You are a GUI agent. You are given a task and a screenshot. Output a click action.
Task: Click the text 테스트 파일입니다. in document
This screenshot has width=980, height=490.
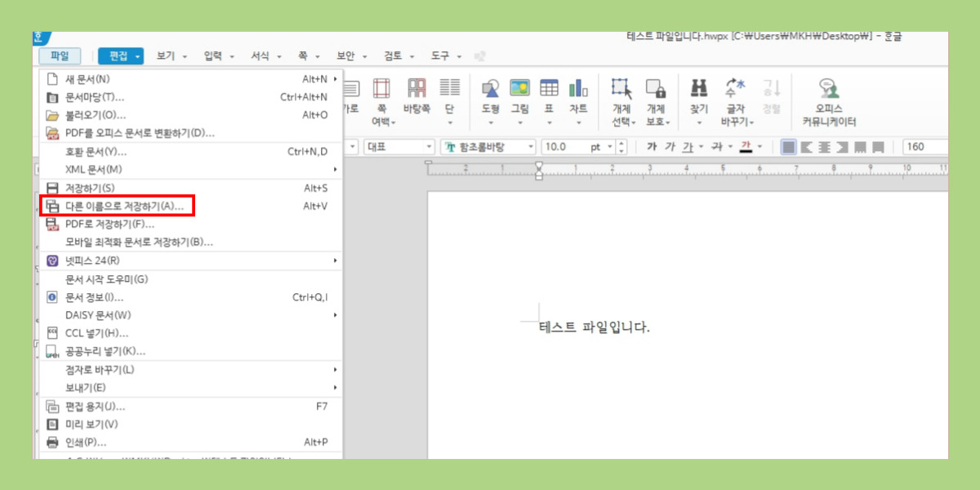point(595,327)
